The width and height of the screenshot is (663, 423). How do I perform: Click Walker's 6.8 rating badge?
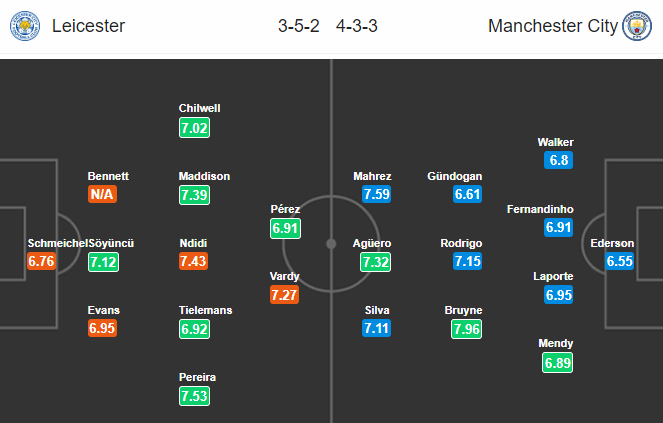[x=559, y=160]
